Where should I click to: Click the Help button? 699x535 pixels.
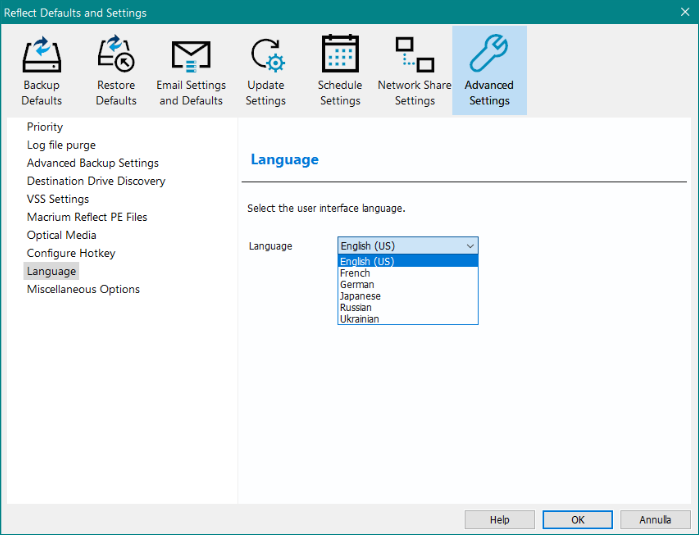pos(499,520)
